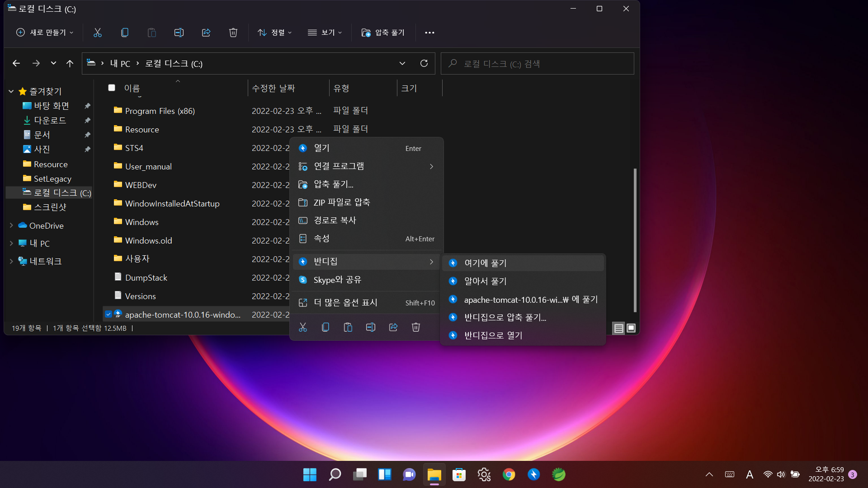This screenshot has width=868, height=488.
Task: Select 여기에 풀기 in Bandizip submenu
Action: [485, 263]
